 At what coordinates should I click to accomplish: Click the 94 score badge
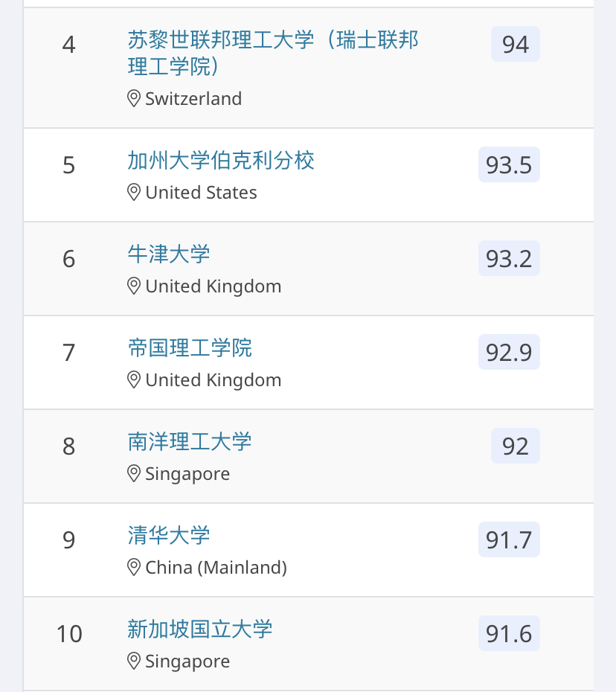click(x=515, y=44)
